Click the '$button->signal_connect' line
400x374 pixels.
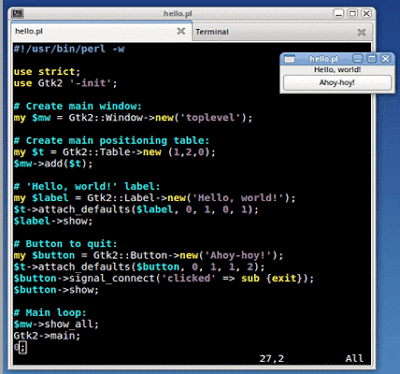[x=164, y=278]
